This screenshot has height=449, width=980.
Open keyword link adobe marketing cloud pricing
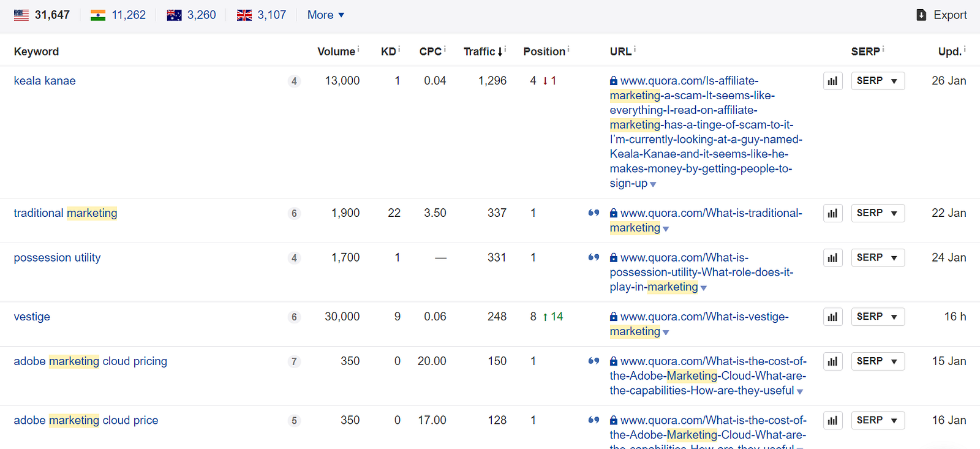tap(90, 361)
